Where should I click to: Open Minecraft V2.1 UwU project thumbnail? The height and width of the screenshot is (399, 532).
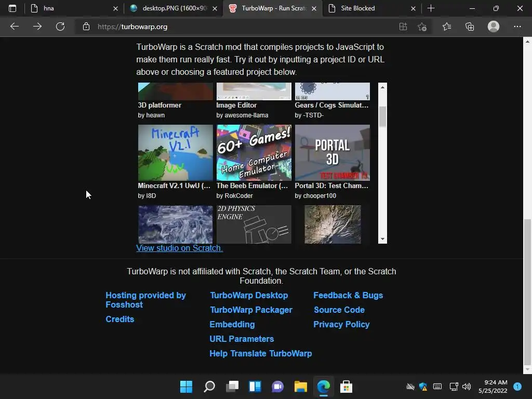pyautogui.click(x=176, y=153)
